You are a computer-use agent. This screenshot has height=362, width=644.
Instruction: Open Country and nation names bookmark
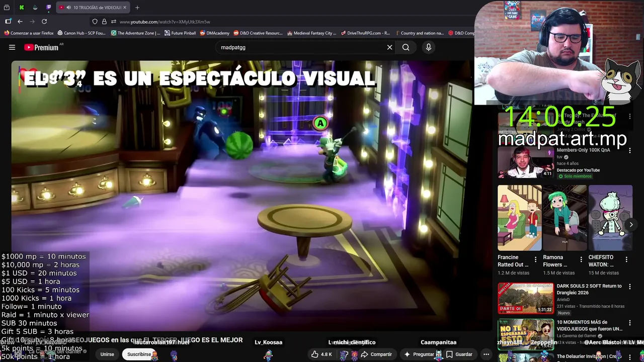coord(419,33)
